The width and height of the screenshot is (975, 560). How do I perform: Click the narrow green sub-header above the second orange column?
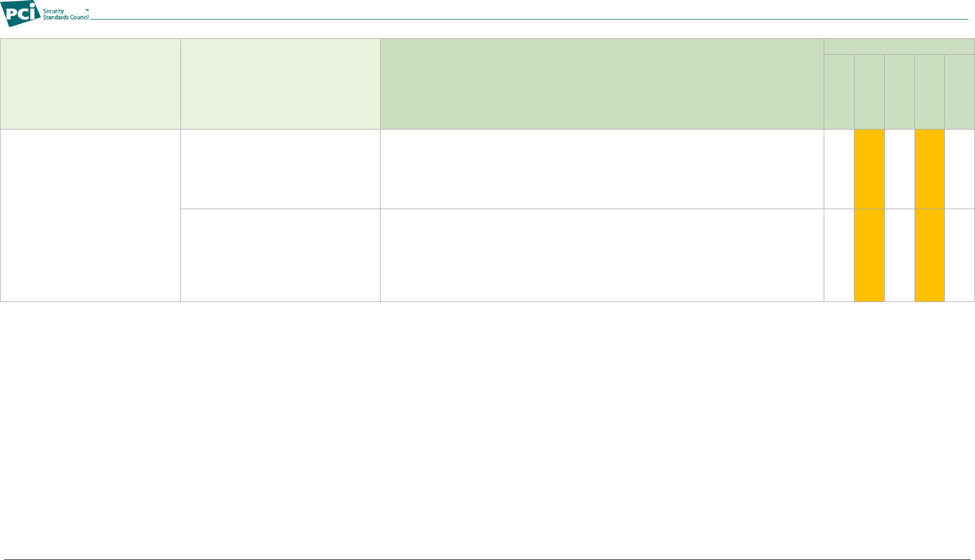coord(929,92)
